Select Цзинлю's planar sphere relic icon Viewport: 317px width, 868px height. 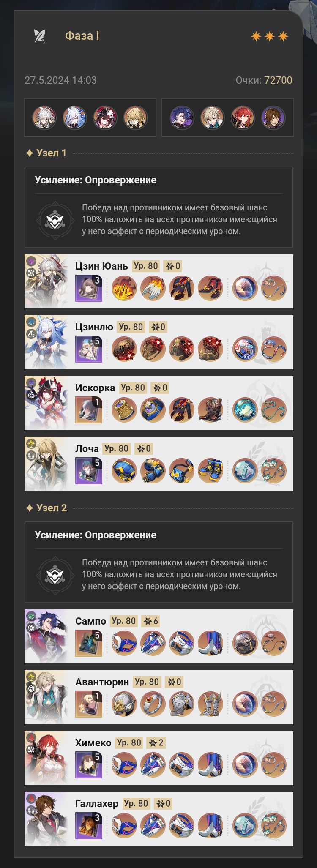pos(245,349)
